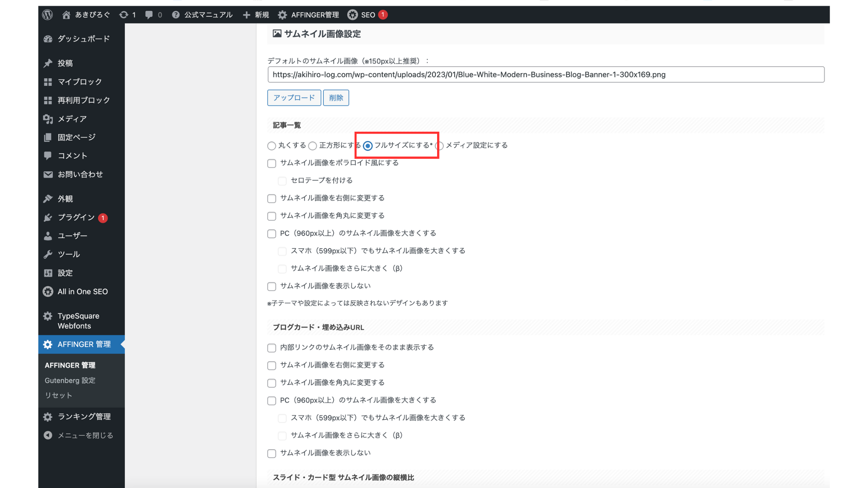Open 公式マニュアル link text in admin bar
This screenshot has height=488, width=868.
[x=208, y=15]
